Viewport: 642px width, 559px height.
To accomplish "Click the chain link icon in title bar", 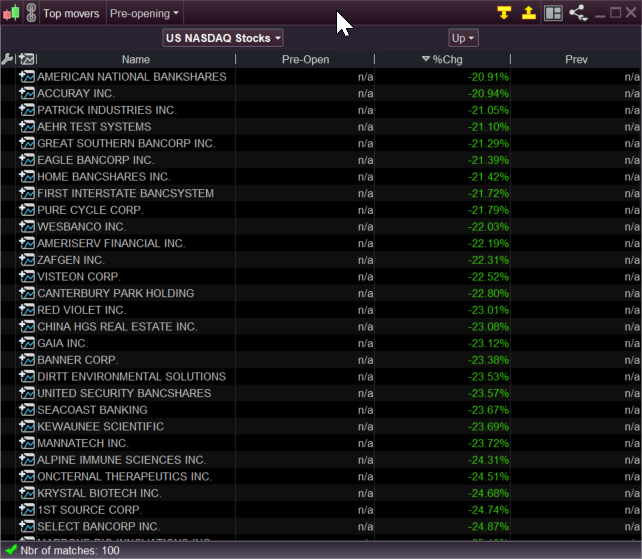I will (32, 13).
